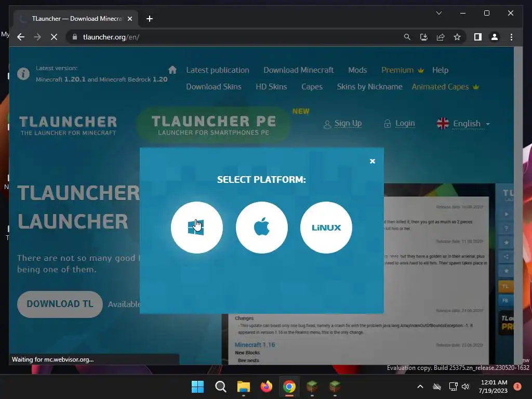Click the TLauncher logo
Image resolution: width=532 pixels, height=399 pixels.
click(68, 126)
